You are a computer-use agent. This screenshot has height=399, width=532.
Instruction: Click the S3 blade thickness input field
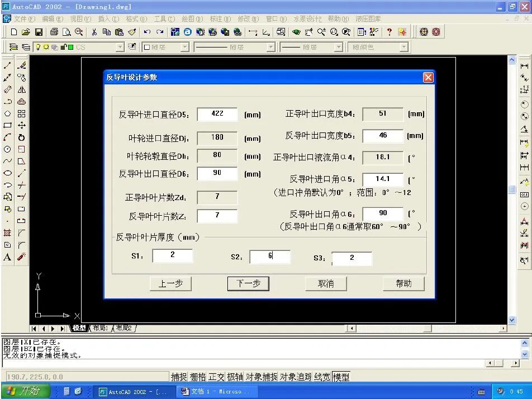351,258
